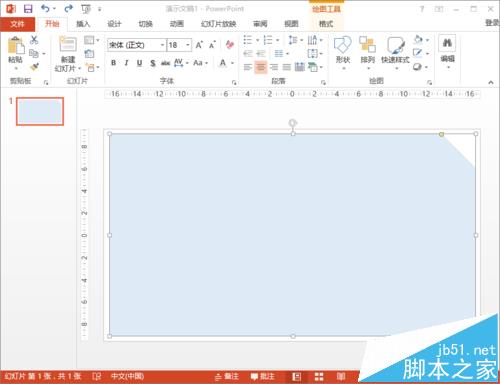Switch to the Insert ribbon tab
Viewport: 500px width, 384px height.
tap(83, 24)
